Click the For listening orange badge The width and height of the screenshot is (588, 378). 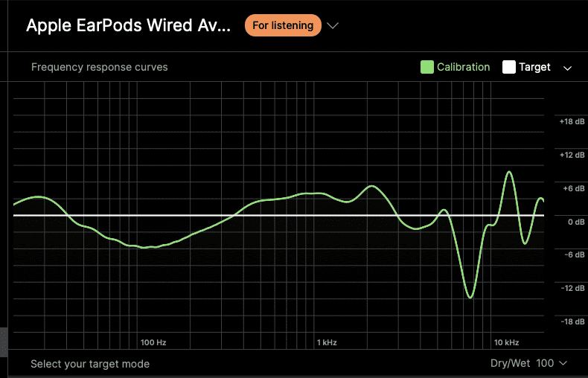pos(283,25)
